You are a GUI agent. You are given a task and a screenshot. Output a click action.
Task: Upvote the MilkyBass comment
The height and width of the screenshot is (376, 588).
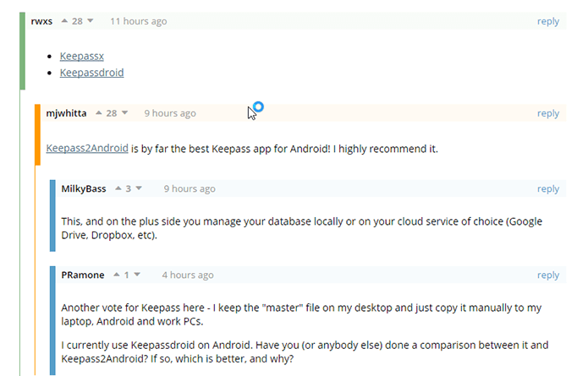coord(118,188)
